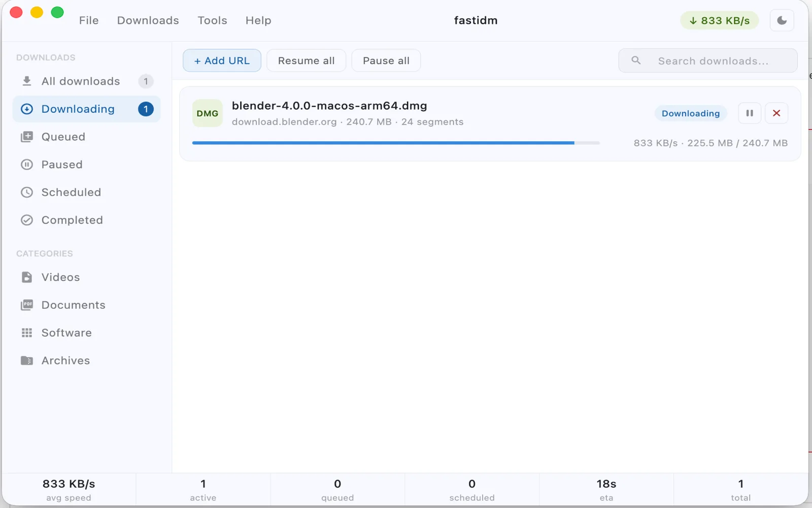Click the Completed checkmark icon
The image size is (812, 508).
pos(27,220)
